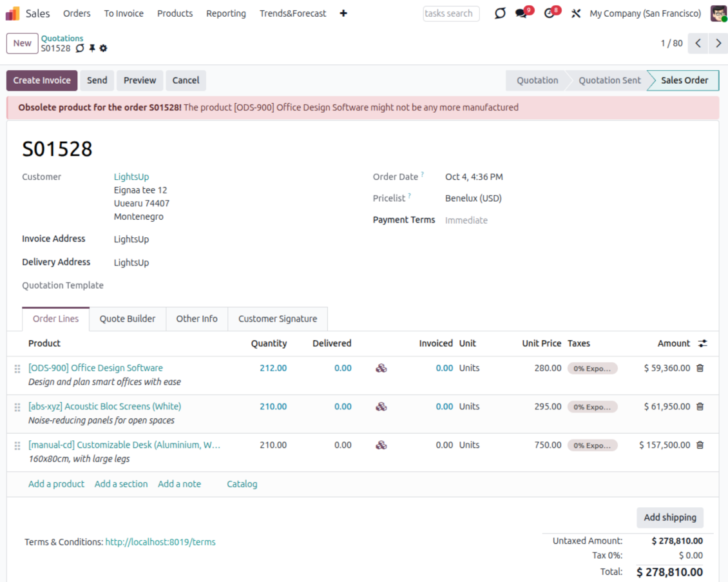Open stock forecast icon for Acoustic Bloc Screens

pos(381,407)
